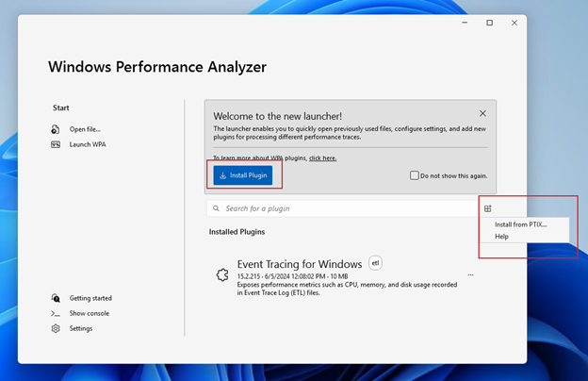Follow the click here link
588x381 pixels.
pyautogui.click(x=322, y=158)
